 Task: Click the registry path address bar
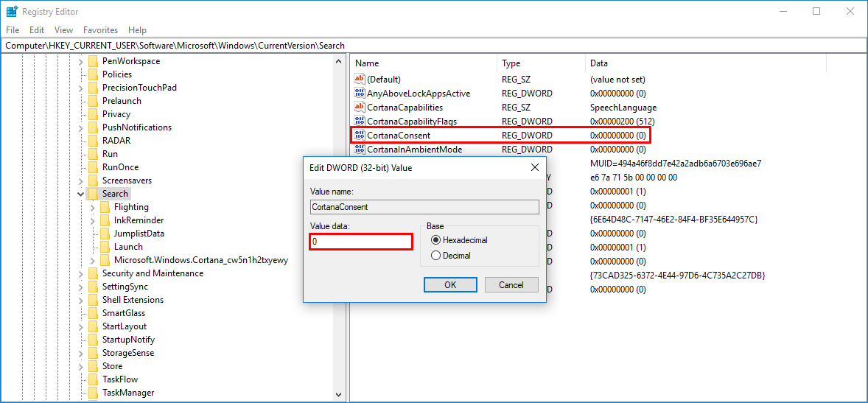pos(434,46)
